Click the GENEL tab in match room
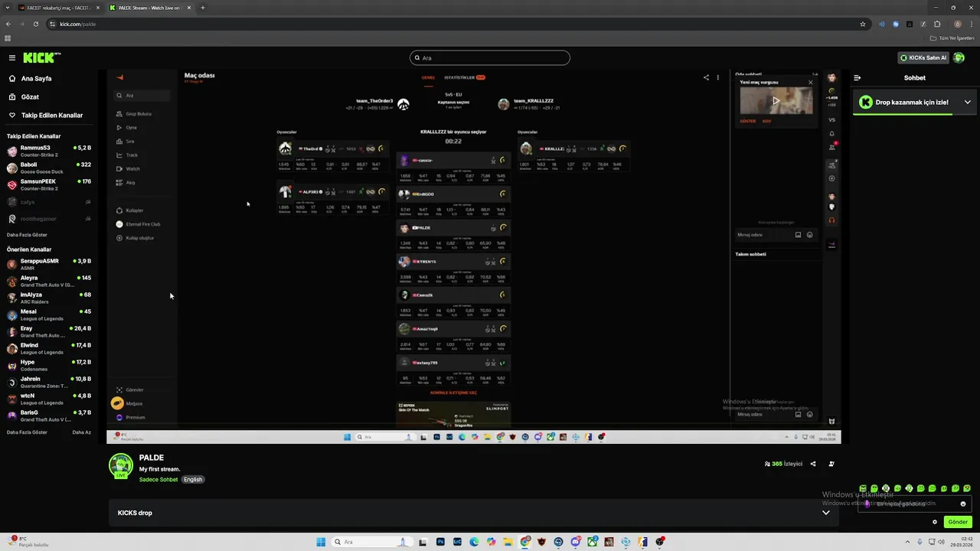Screen dimensions: 980x551 pos(428,77)
